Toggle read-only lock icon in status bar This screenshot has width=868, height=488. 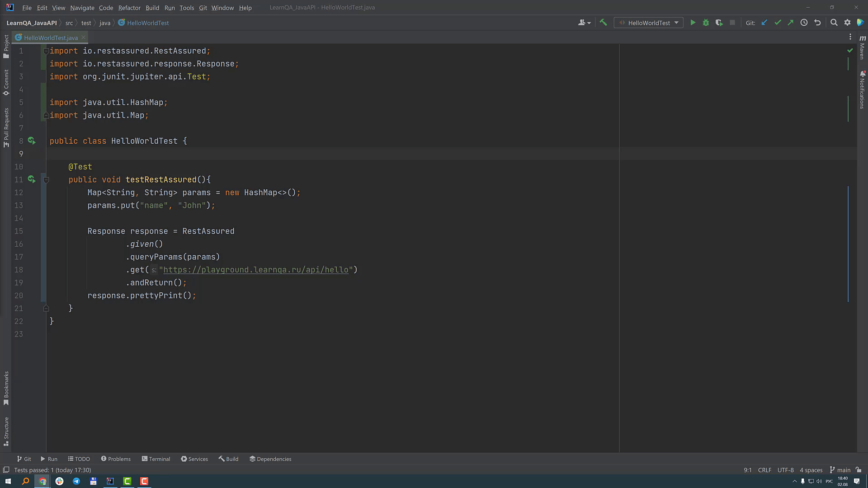(x=859, y=470)
